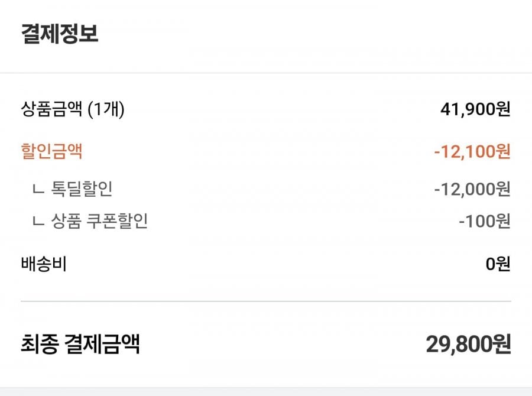Select the 톡딜할인 discount row
This screenshot has width=532, height=396.
click(x=266, y=189)
